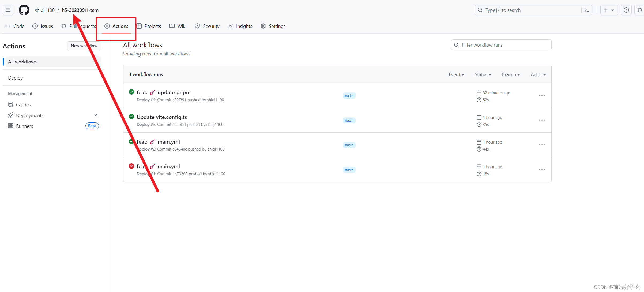Expand the create new plus dropdown

[x=609, y=10]
